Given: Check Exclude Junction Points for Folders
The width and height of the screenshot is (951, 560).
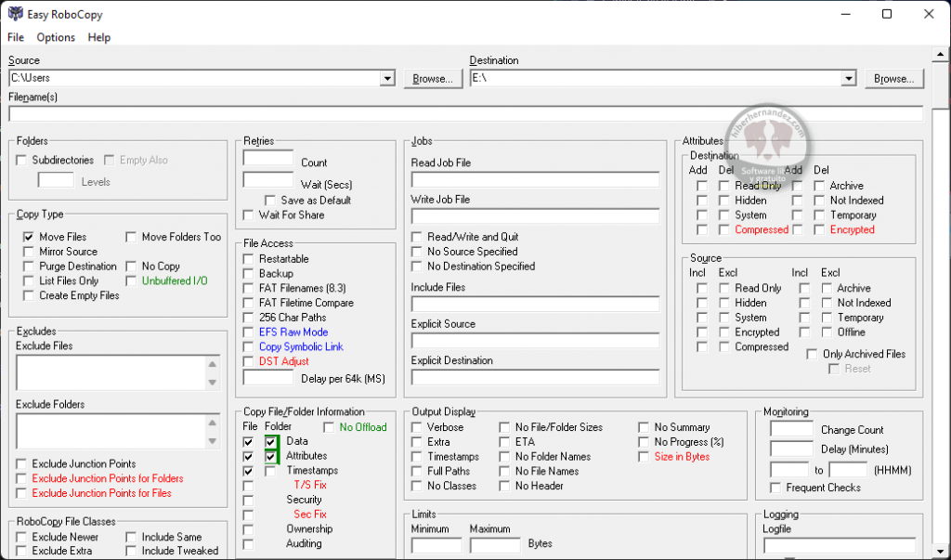Looking at the screenshot, I should point(22,478).
